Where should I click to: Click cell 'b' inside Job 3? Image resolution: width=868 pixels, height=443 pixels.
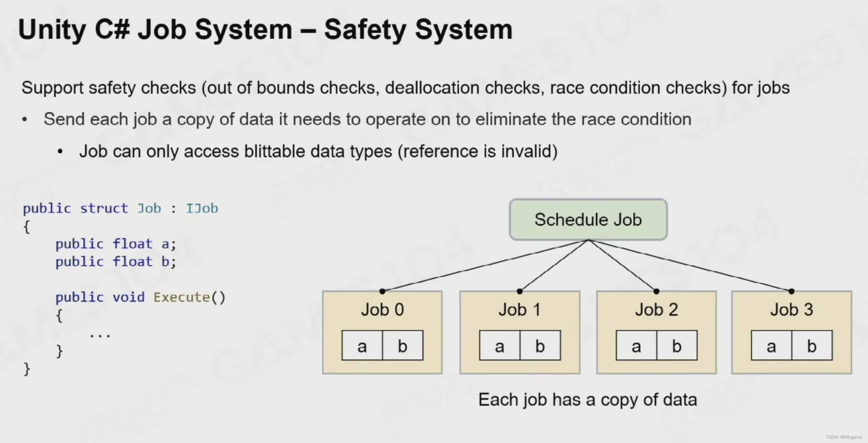click(x=812, y=346)
